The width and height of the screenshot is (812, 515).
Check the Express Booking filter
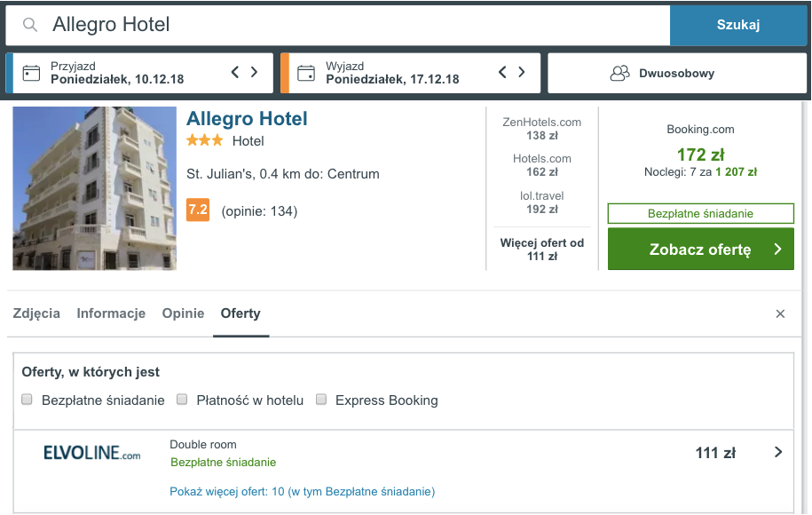click(321, 400)
